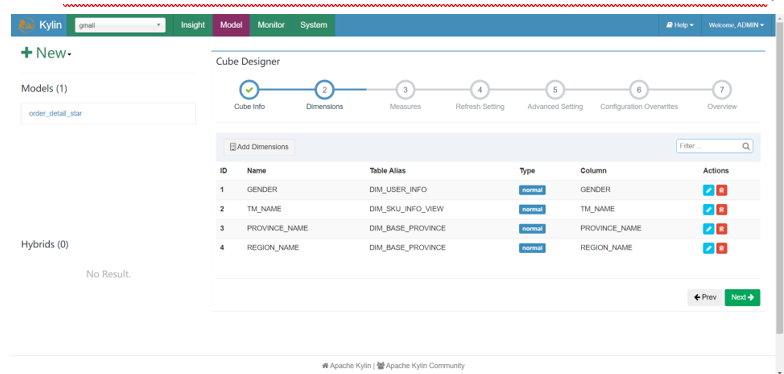Click the Models (1) heading

44,88
